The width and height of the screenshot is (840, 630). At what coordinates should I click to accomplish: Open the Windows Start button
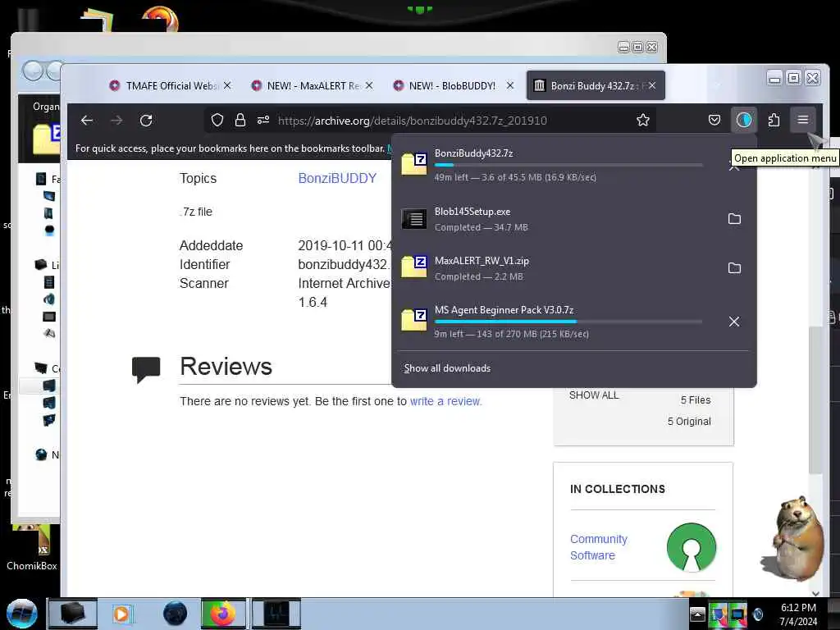[x=22, y=614]
